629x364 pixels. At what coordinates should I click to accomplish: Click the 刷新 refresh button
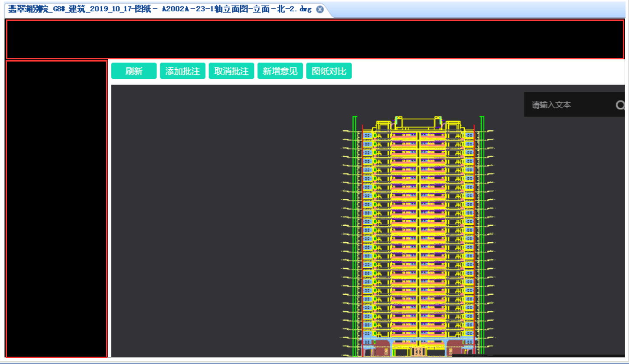point(134,71)
